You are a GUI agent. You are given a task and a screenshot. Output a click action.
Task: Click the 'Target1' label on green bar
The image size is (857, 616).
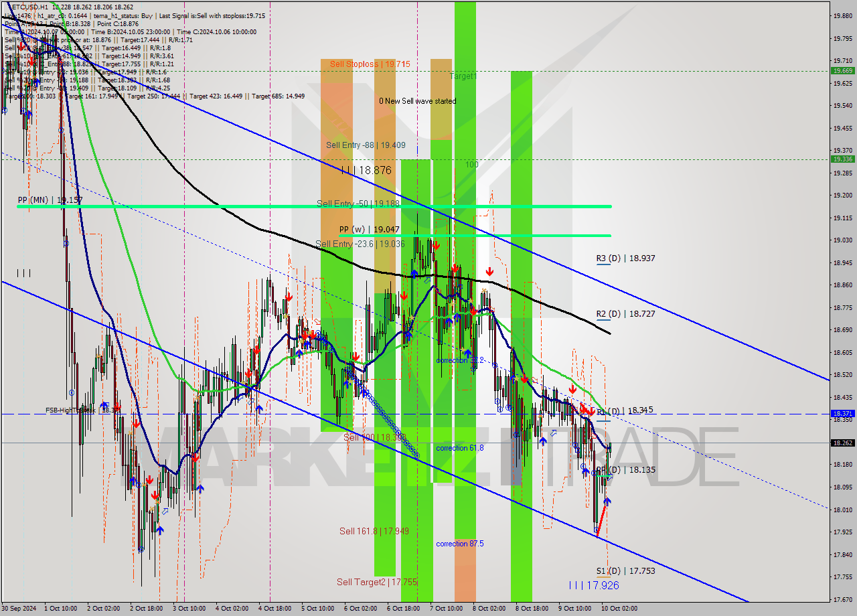pyautogui.click(x=463, y=76)
